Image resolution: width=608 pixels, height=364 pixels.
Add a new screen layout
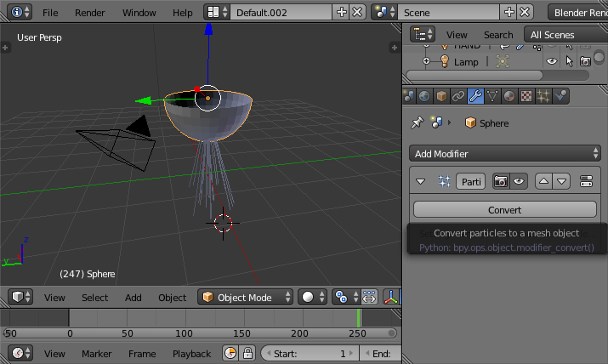[341, 13]
